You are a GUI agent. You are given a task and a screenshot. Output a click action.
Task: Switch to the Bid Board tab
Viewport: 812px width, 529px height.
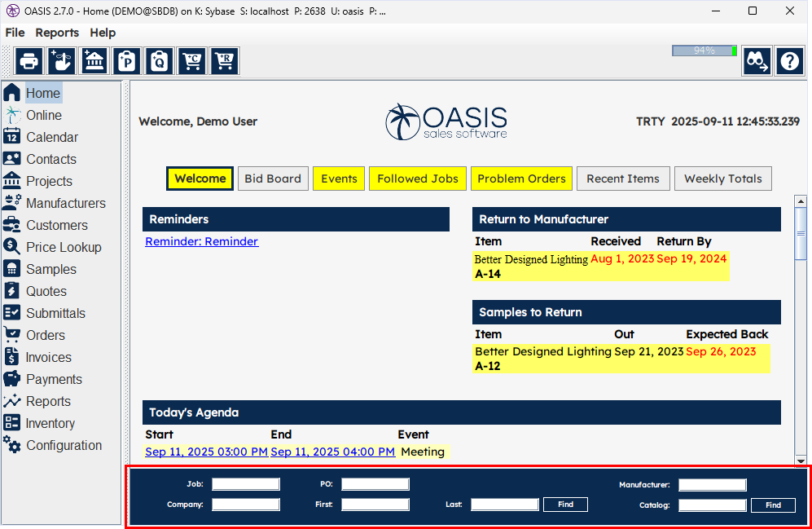pyautogui.click(x=273, y=179)
